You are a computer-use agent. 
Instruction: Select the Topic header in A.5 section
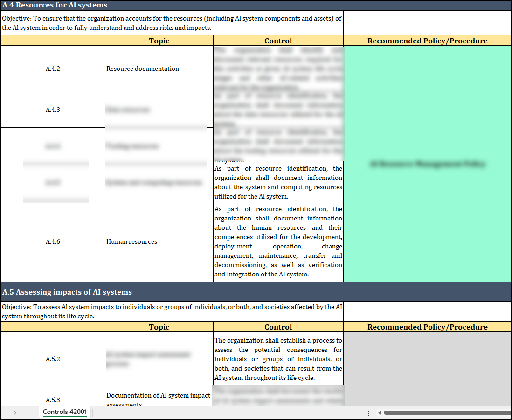click(x=159, y=327)
